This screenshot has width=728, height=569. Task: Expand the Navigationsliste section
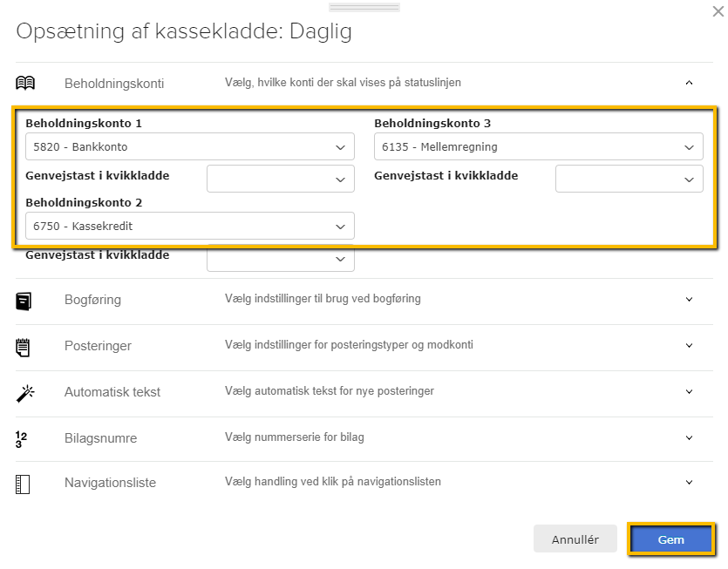pos(689,482)
